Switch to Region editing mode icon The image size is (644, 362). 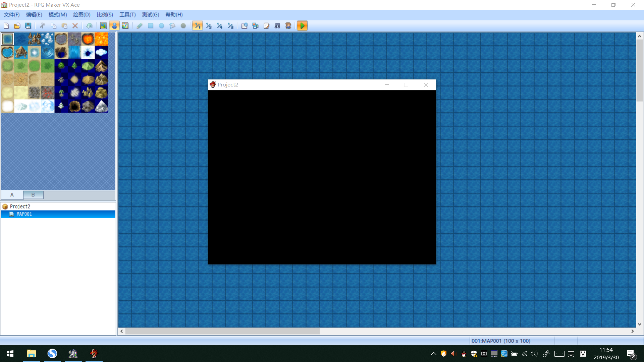pyautogui.click(x=125, y=26)
